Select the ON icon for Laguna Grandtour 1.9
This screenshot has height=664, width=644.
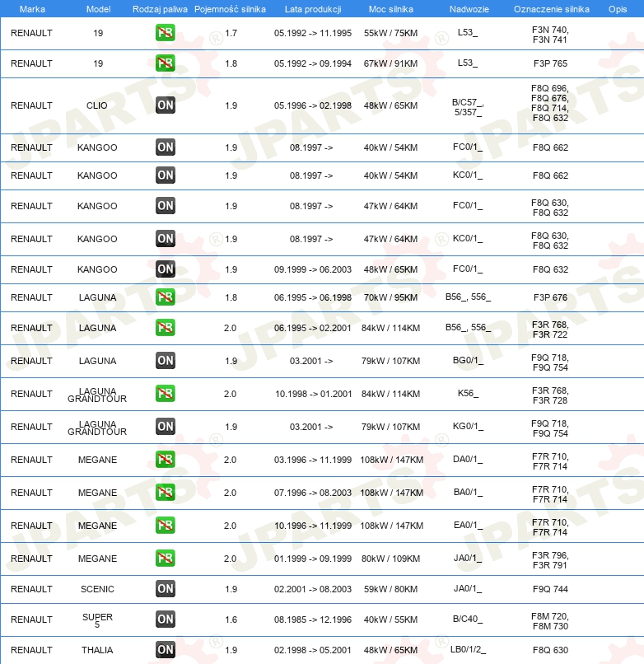165,427
